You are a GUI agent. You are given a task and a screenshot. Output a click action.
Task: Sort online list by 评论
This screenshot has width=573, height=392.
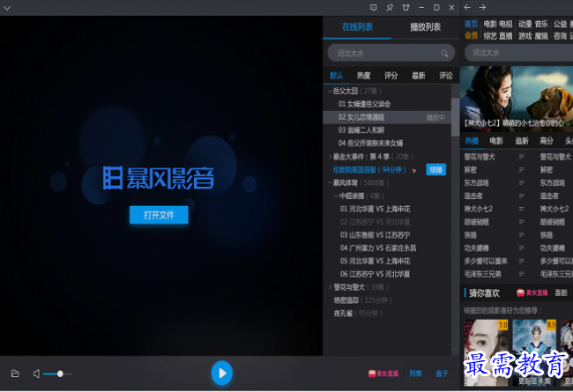[x=446, y=76]
